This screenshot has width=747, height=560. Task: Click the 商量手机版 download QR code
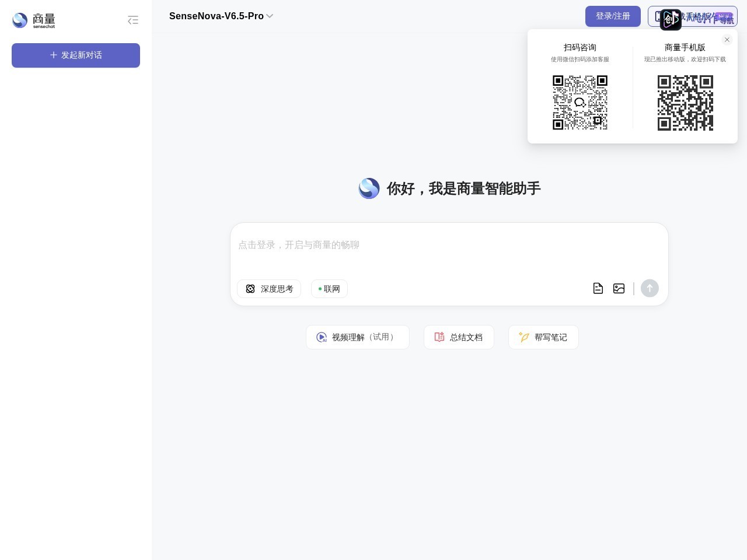[x=685, y=103]
